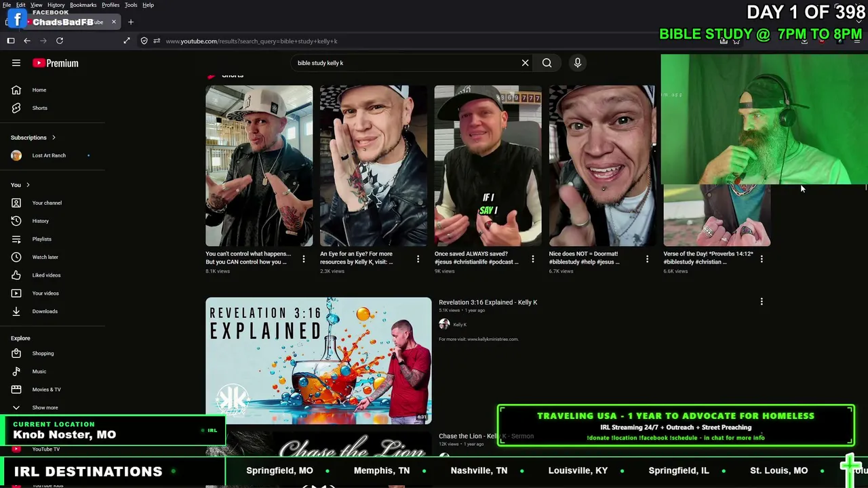
Task: Open the Tools menu
Action: click(x=131, y=5)
